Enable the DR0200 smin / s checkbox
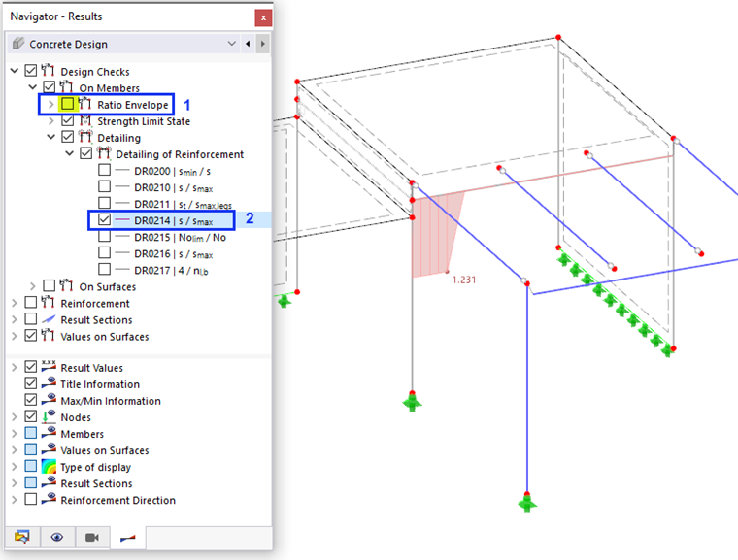Screen dimensions: 738x560 click(x=105, y=170)
